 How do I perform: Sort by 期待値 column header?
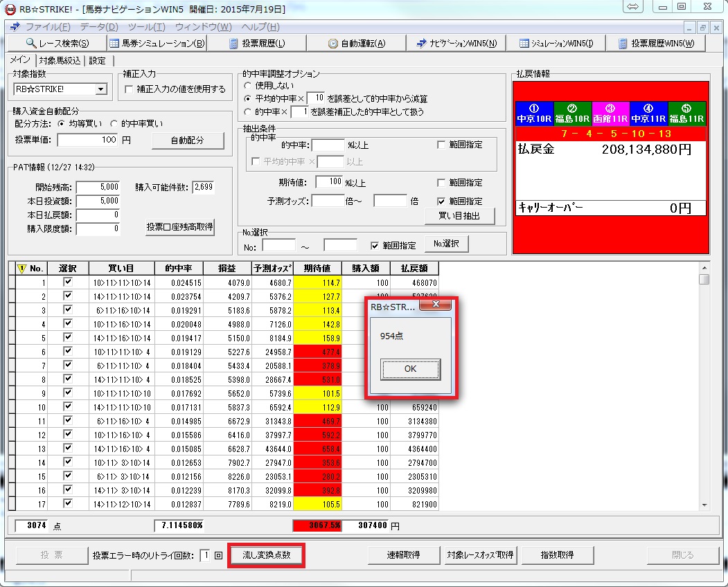pos(317,268)
